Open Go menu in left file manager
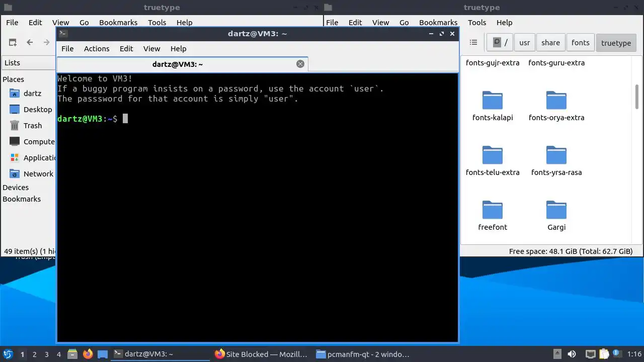The width and height of the screenshot is (644, 362). point(84,23)
